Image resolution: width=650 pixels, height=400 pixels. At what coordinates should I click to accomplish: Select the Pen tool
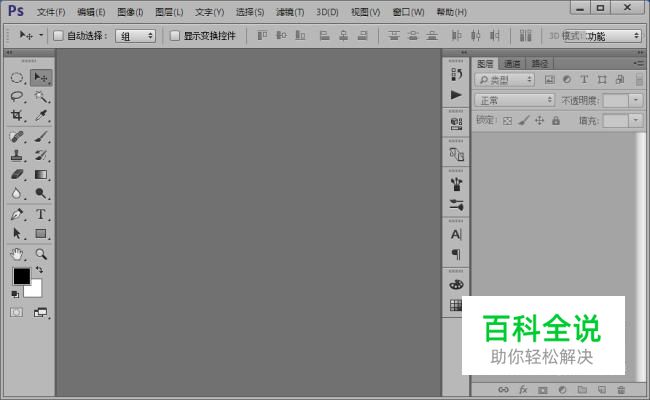click(x=17, y=214)
